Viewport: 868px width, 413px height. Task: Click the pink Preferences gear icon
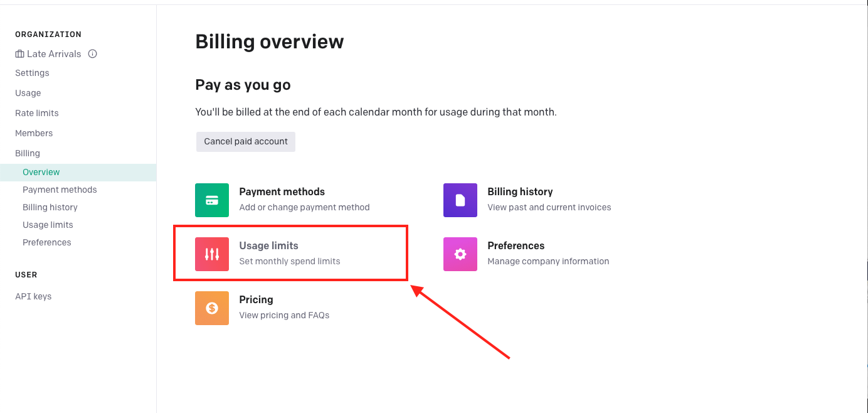pyautogui.click(x=460, y=254)
